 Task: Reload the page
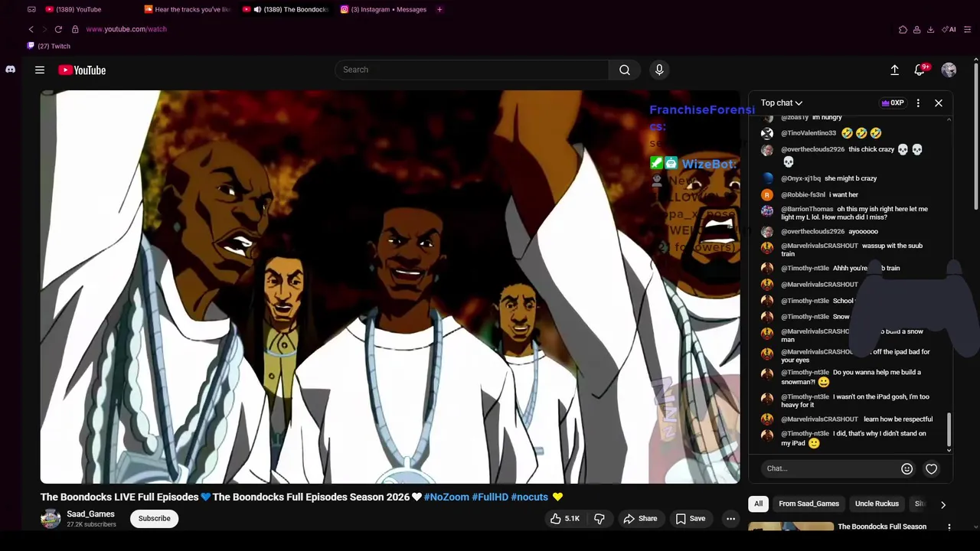[x=58, y=29]
